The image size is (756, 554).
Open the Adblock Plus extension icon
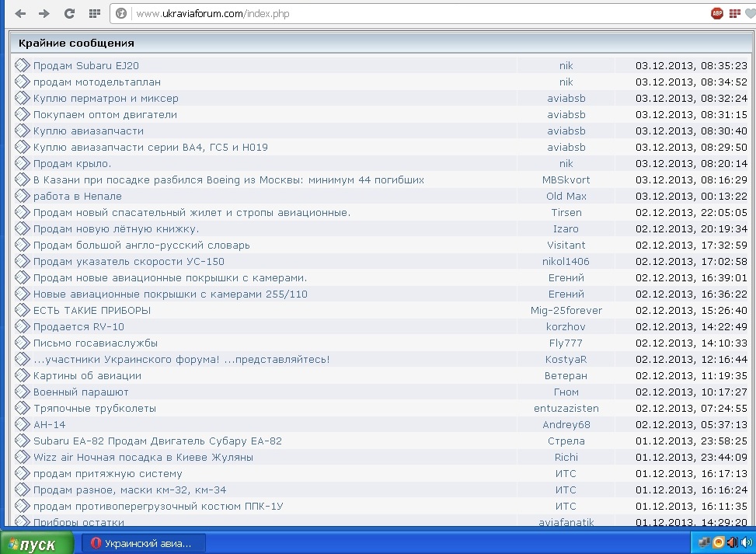pyautogui.click(x=716, y=13)
